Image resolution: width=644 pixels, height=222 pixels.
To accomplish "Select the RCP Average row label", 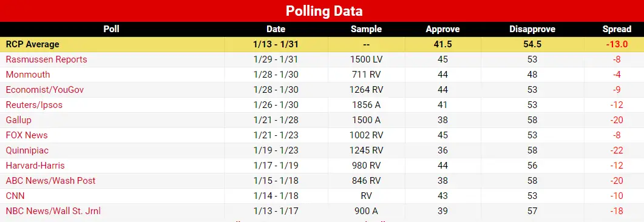I will [32, 44].
